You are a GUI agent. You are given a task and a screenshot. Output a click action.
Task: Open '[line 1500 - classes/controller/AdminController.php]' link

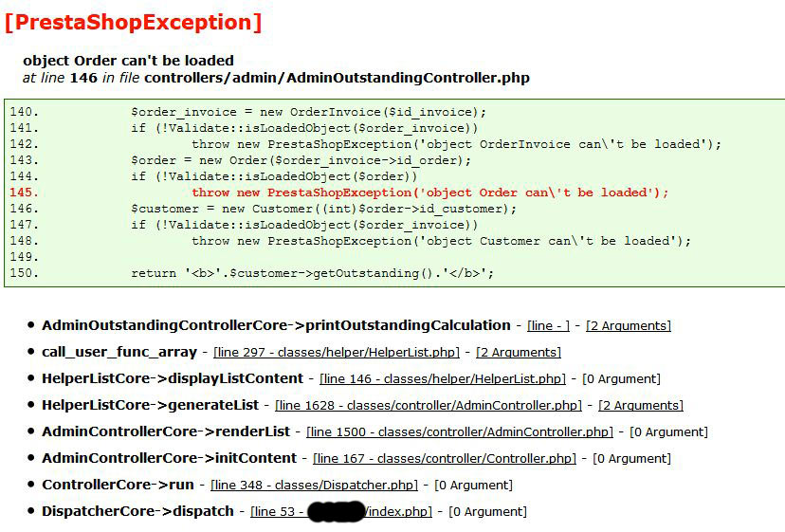coord(460,432)
